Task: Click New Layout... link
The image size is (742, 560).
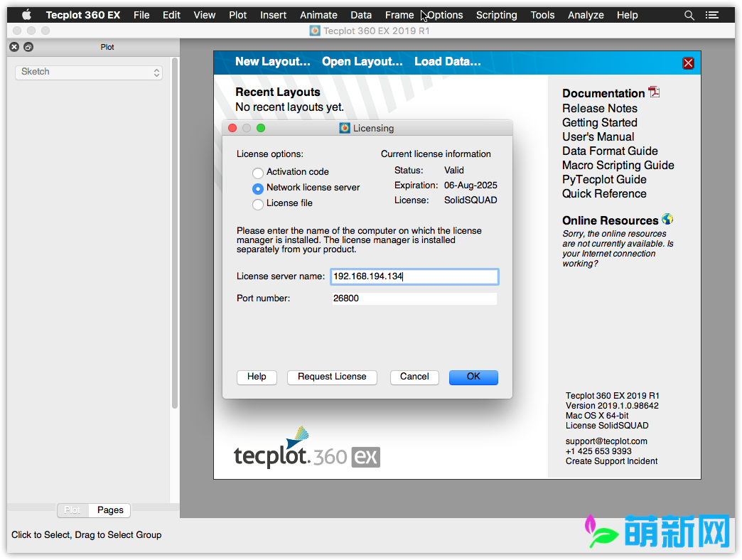Action: pos(273,62)
